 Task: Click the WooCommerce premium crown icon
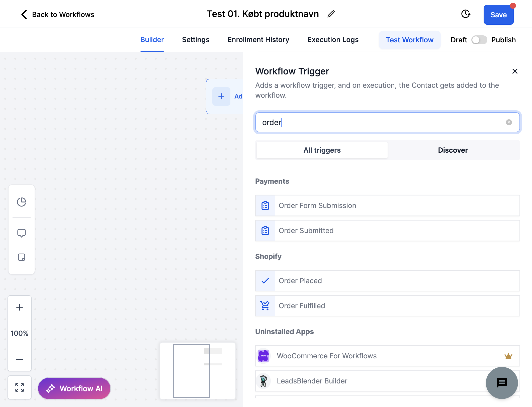tap(508, 356)
